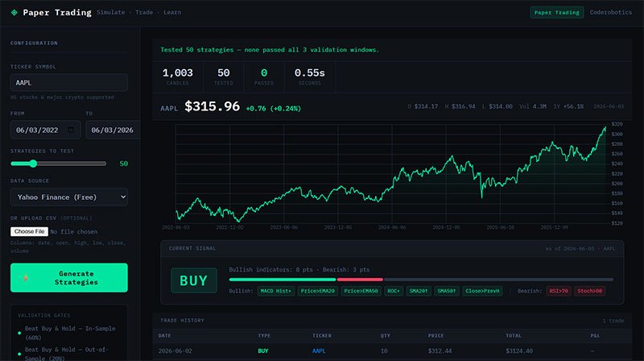
Task: Open the Yahoo Finance data source dropdown
Action: (x=69, y=197)
